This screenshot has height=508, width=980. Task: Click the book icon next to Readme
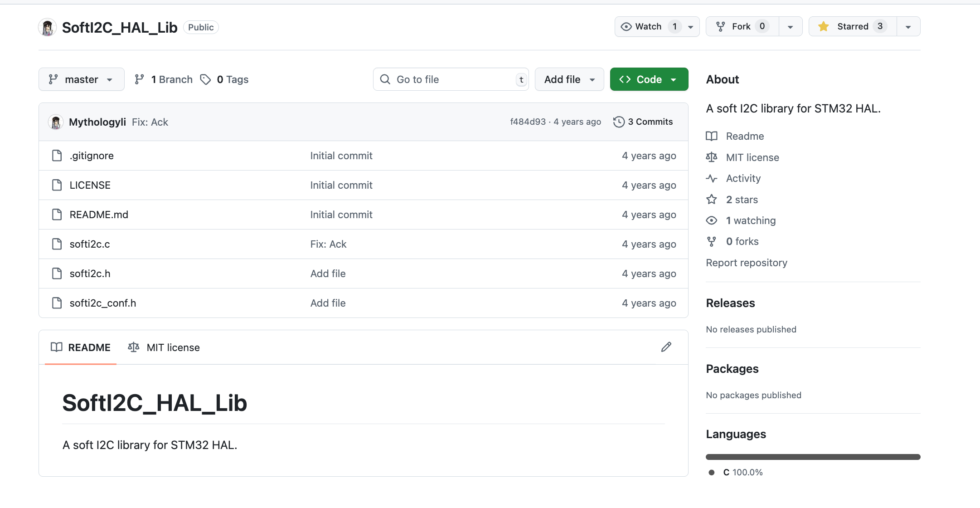click(x=712, y=136)
